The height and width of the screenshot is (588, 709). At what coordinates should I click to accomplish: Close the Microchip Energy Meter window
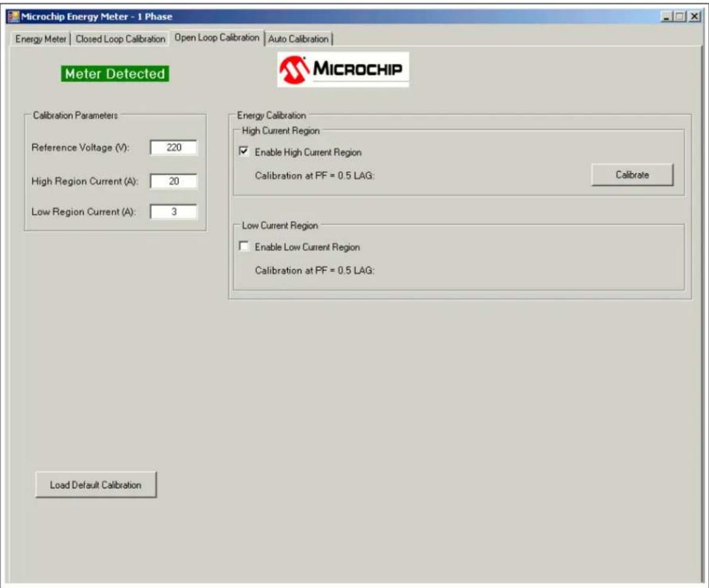pyautogui.click(x=695, y=17)
